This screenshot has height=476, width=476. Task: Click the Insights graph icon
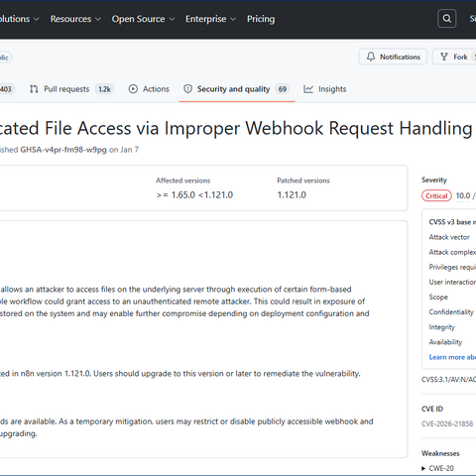308,89
